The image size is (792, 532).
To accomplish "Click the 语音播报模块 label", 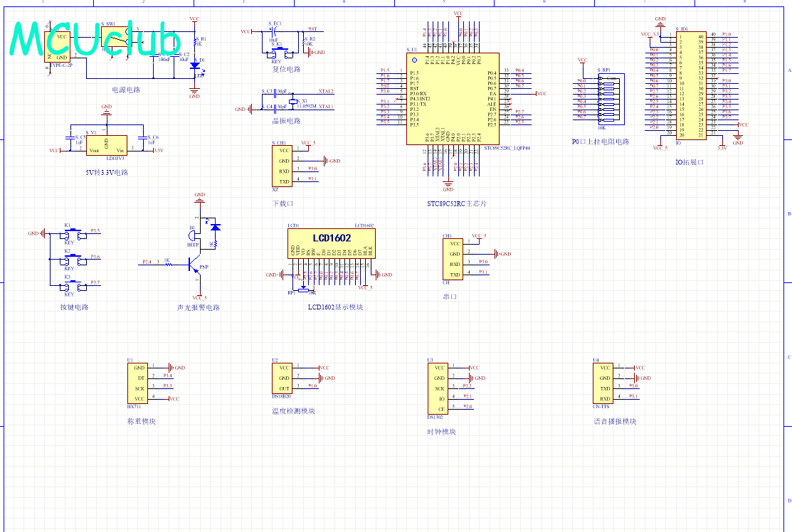I will [616, 422].
